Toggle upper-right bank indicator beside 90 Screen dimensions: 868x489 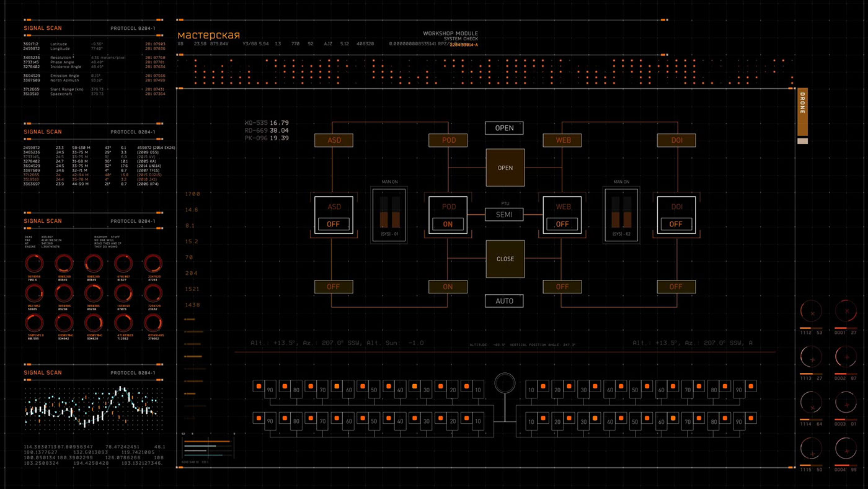(751, 386)
